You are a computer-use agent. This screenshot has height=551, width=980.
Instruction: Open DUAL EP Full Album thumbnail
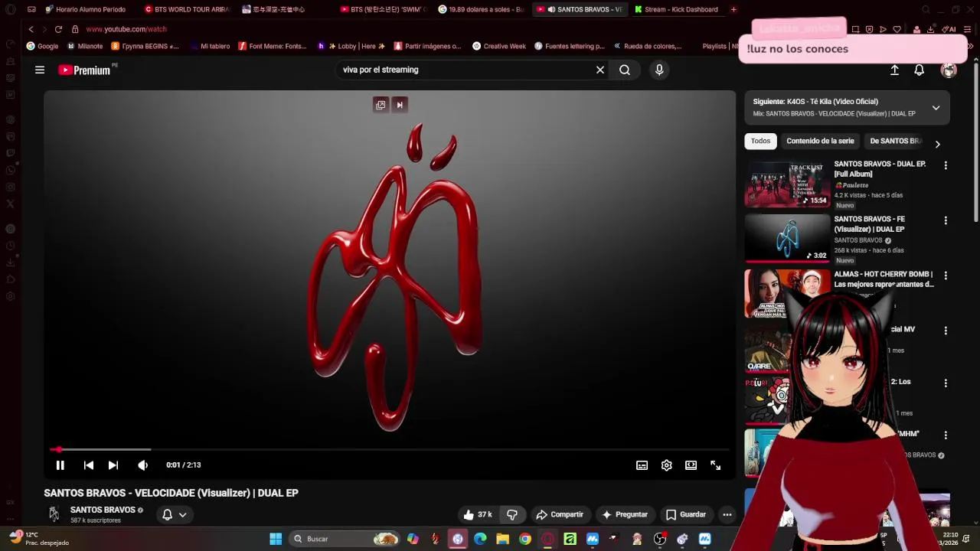[x=787, y=184]
